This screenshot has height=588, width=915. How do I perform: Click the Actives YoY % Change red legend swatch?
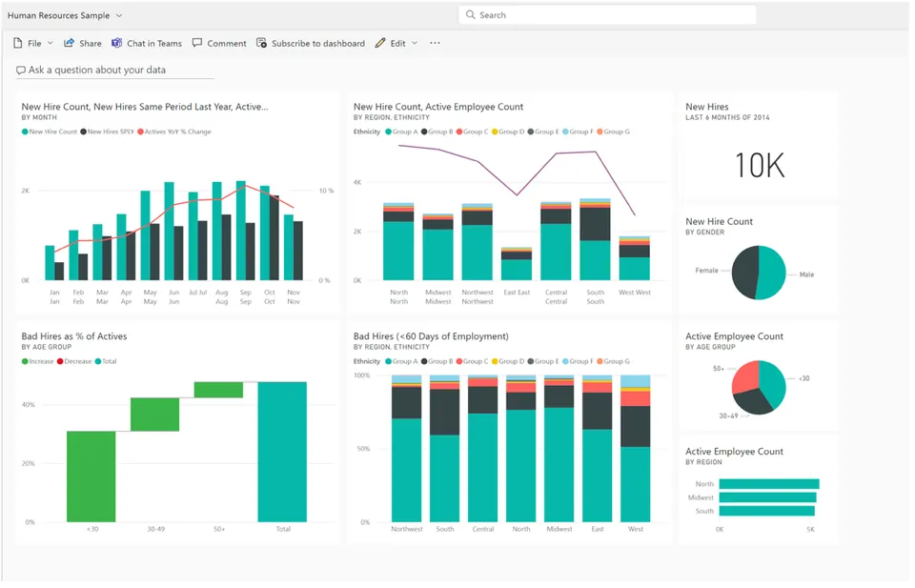(141, 132)
